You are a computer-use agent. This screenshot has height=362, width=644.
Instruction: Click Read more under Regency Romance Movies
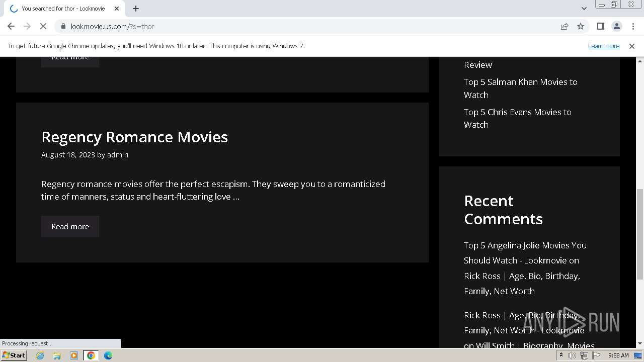[x=70, y=226]
